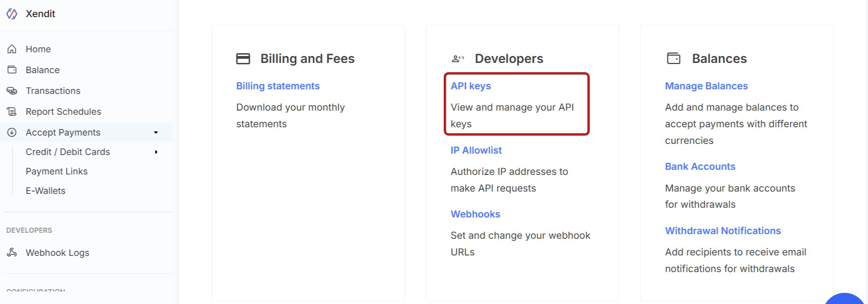The image size is (868, 304).
Task: Open the Webhooks settings link
Action: pos(475,214)
